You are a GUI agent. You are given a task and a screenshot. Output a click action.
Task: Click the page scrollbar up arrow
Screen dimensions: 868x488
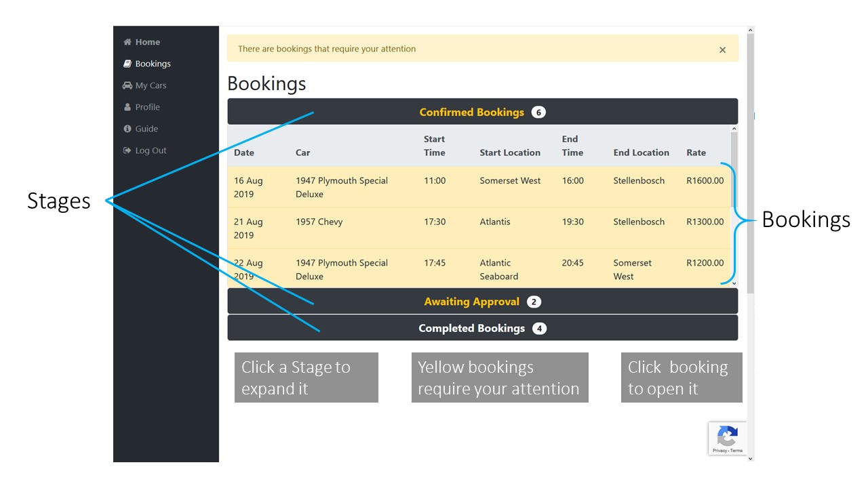[x=750, y=30]
